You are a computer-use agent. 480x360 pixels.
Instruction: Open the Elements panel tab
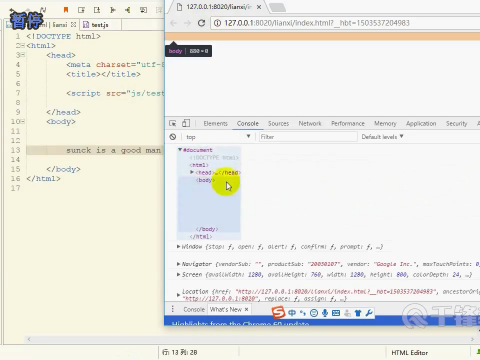pyautogui.click(x=215, y=123)
